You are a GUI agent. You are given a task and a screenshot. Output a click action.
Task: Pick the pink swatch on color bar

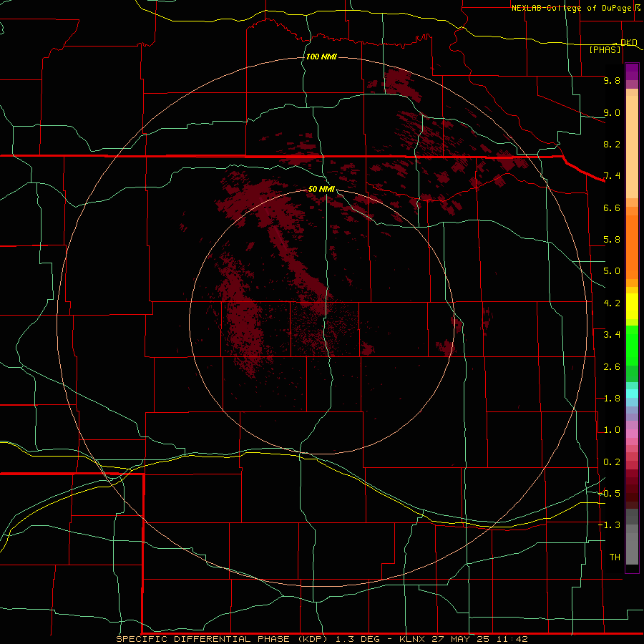point(632,433)
